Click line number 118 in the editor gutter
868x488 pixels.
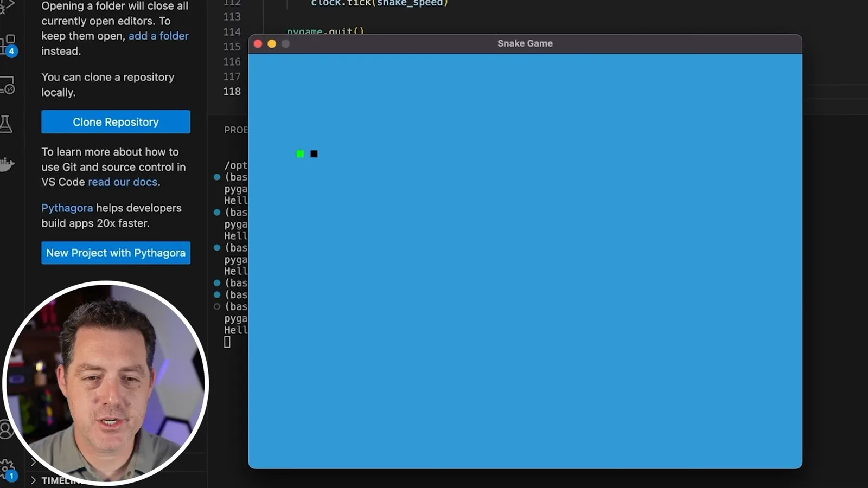[x=232, y=92]
